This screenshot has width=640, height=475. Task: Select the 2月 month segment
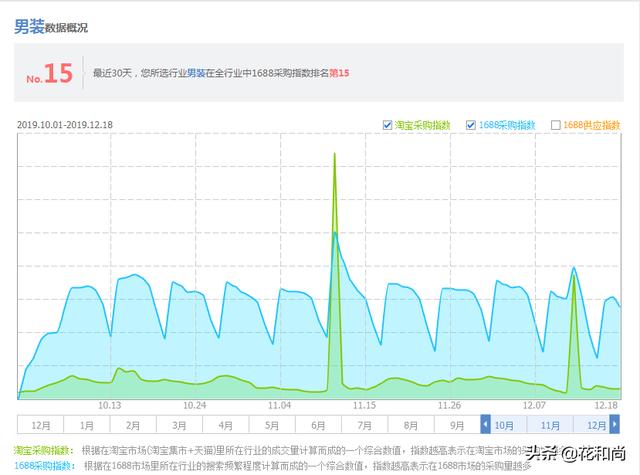(133, 424)
